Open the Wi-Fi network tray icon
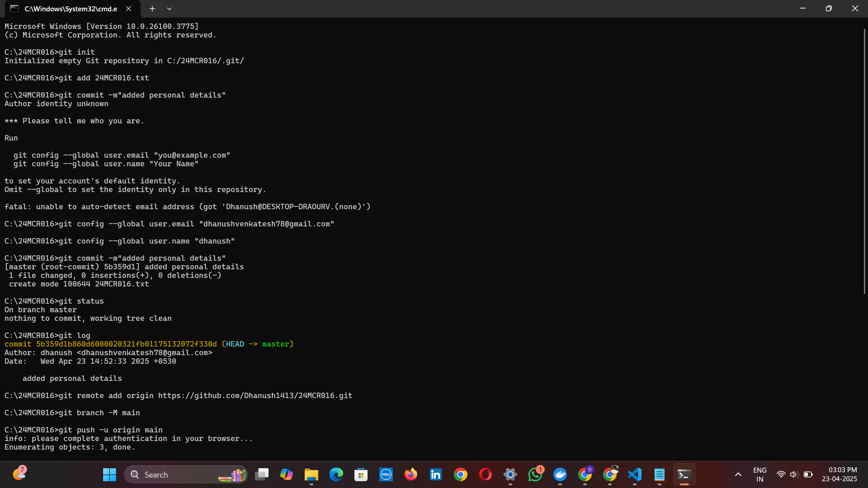The height and width of the screenshot is (488, 868). [781, 474]
